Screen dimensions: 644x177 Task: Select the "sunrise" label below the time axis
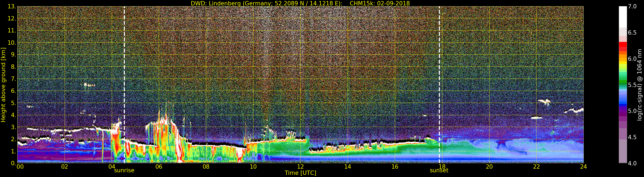124,171
